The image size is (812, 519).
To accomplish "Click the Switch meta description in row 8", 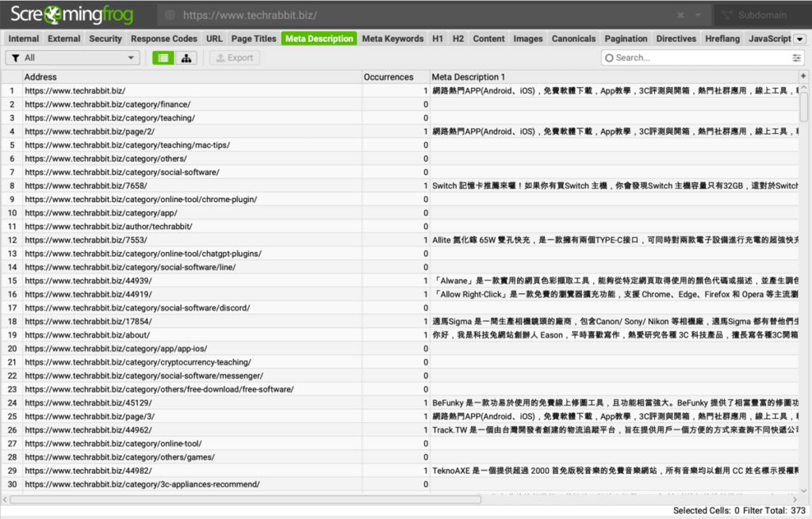I will tap(615, 185).
